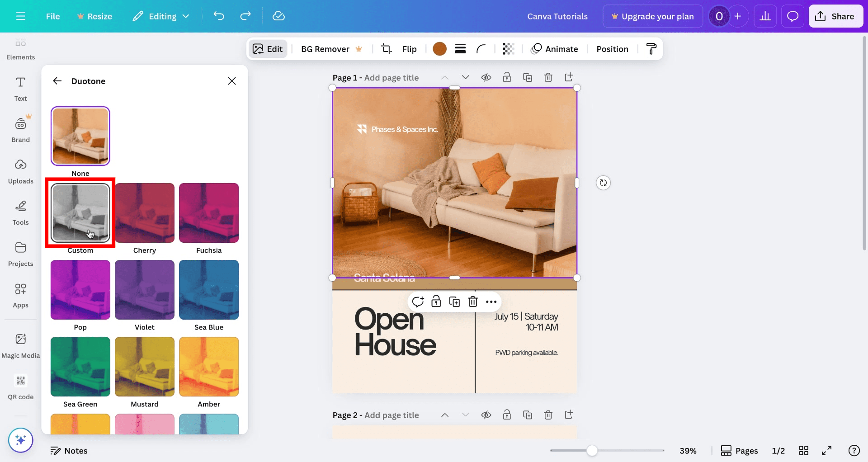Viewport: 868px width, 462px height.
Task: Open corner rounding option
Action: (x=481, y=49)
